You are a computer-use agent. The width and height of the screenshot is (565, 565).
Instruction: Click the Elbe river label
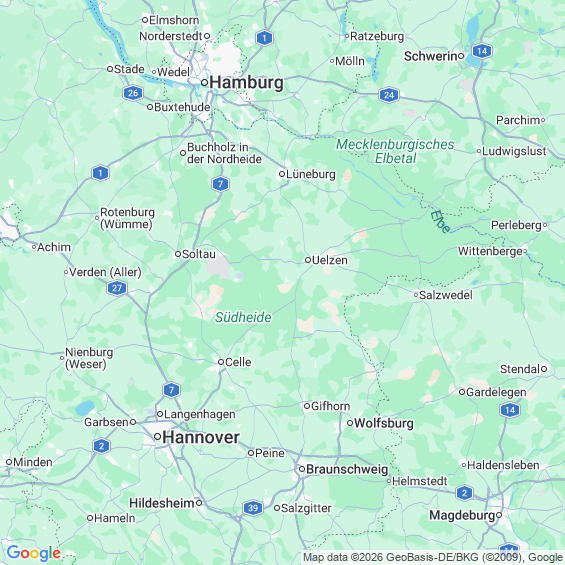(440, 222)
